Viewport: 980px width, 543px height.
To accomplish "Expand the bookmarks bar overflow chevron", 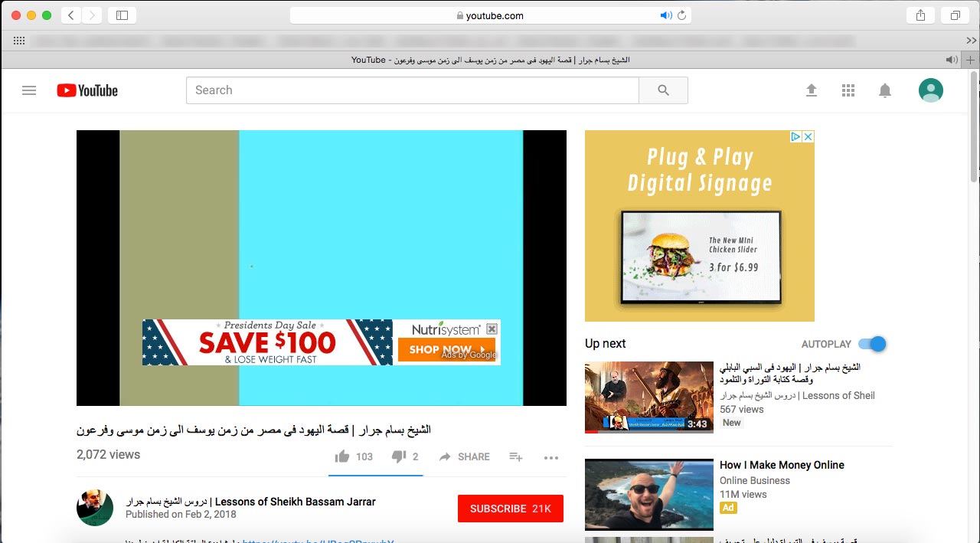I will (x=972, y=41).
